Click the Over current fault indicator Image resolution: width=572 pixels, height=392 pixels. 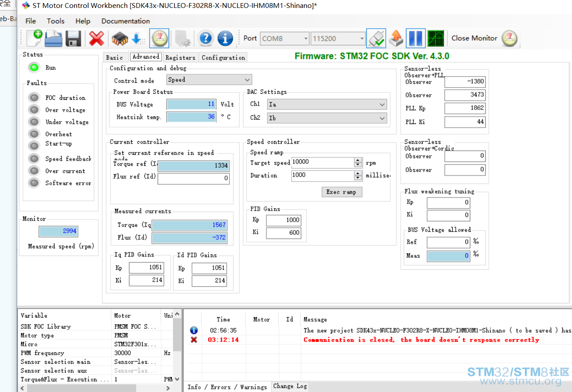pyautogui.click(x=34, y=171)
